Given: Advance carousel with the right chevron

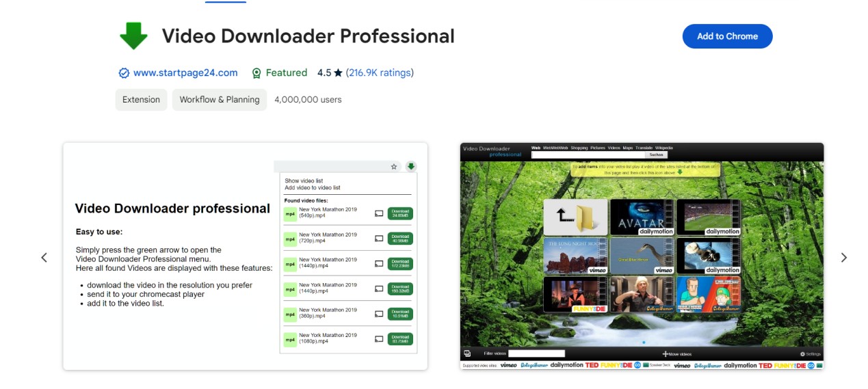Looking at the screenshot, I should pyautogui.click(x=843, y=258).
